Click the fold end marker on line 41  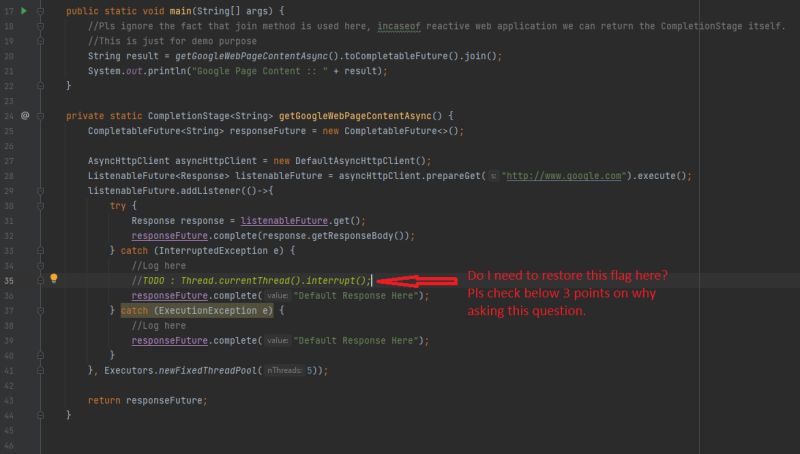tap(40, 371)
